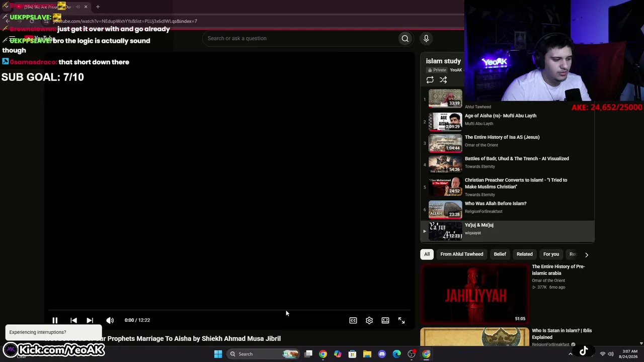644x362 pixels.
Task: Play 'Who Was Allah Before Islam?' video
Action: [x=496, y=204]
